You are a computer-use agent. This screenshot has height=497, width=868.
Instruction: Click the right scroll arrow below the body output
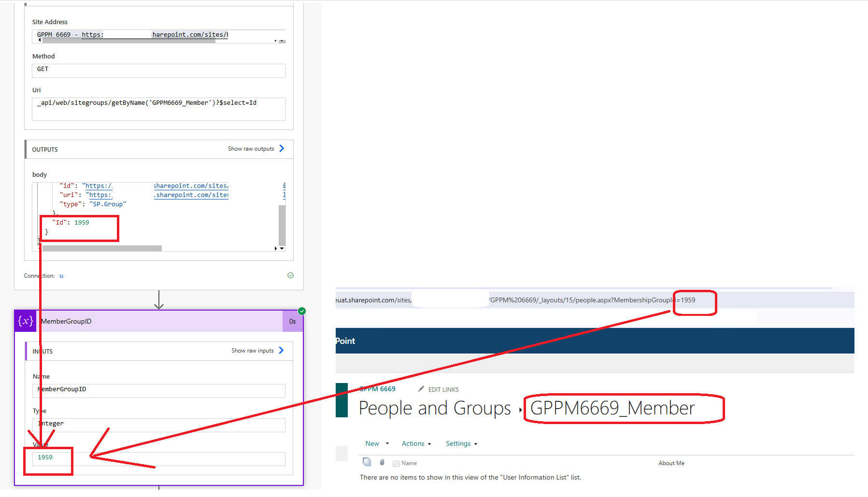point(275,248)
